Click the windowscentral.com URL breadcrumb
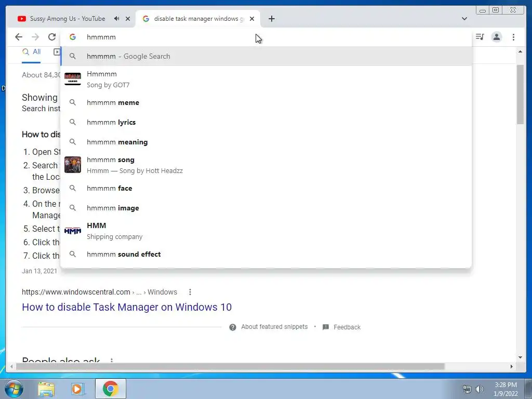This screenshot has width=532, height=399. coord(99,292)
